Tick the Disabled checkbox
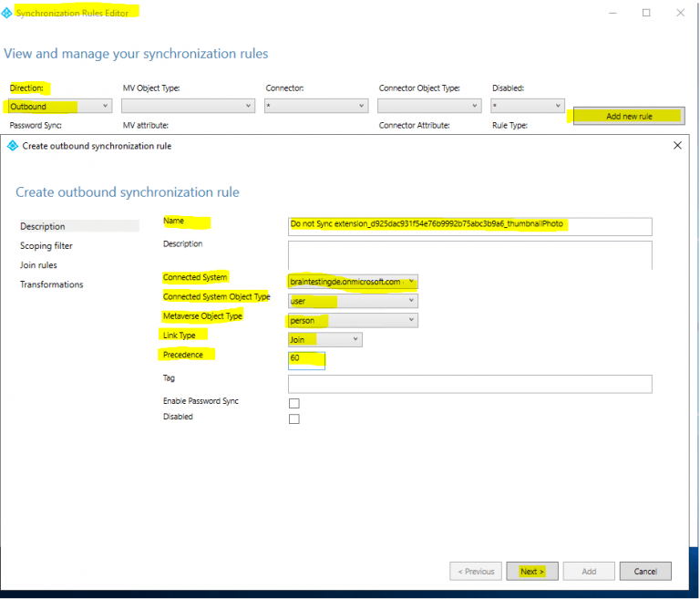The image size is (700, 599). click(293, 419)
